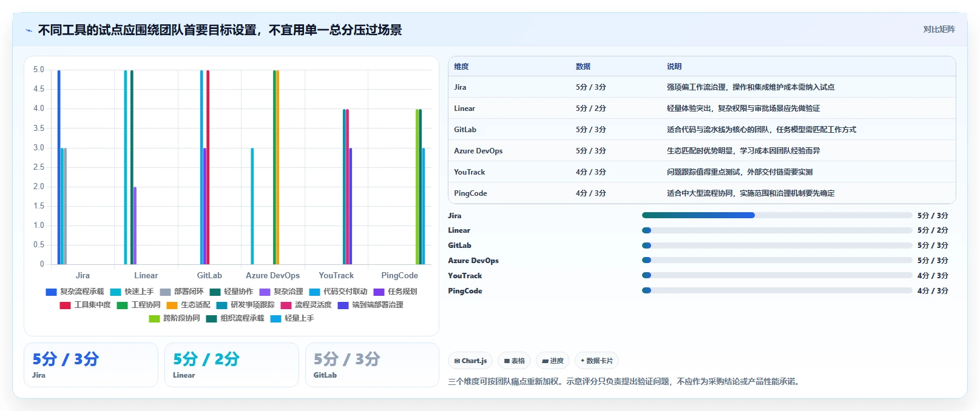The width and height of the screenshot is (980, 411).
Task: Click the Jira progress bar
Action: [x=777, y=215]
